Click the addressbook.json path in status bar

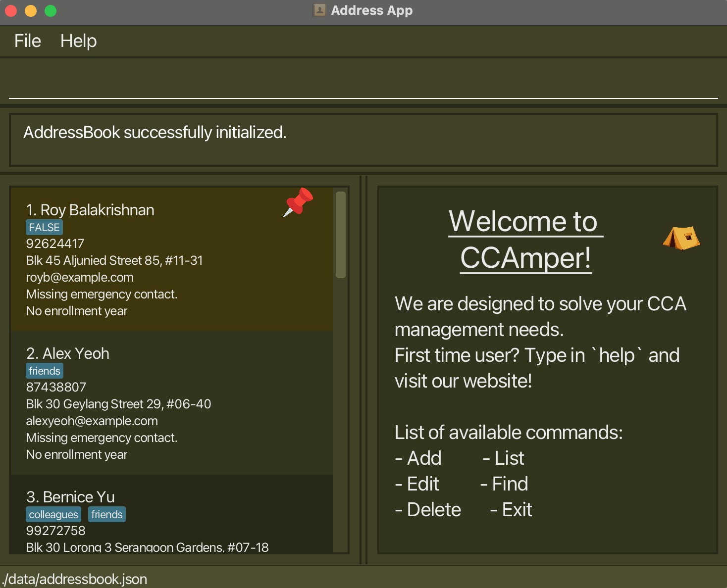[74, 579]
